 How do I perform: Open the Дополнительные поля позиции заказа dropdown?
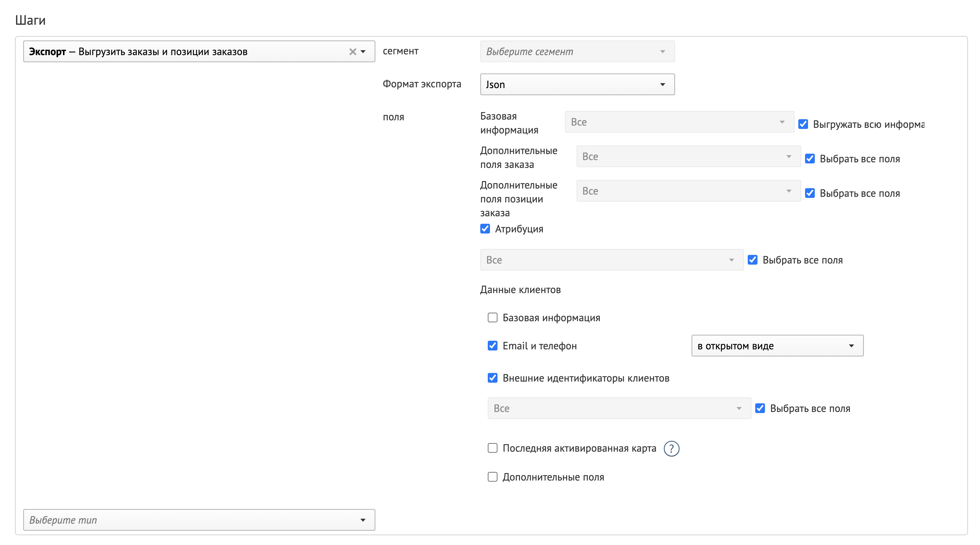(x=688, y=191)
